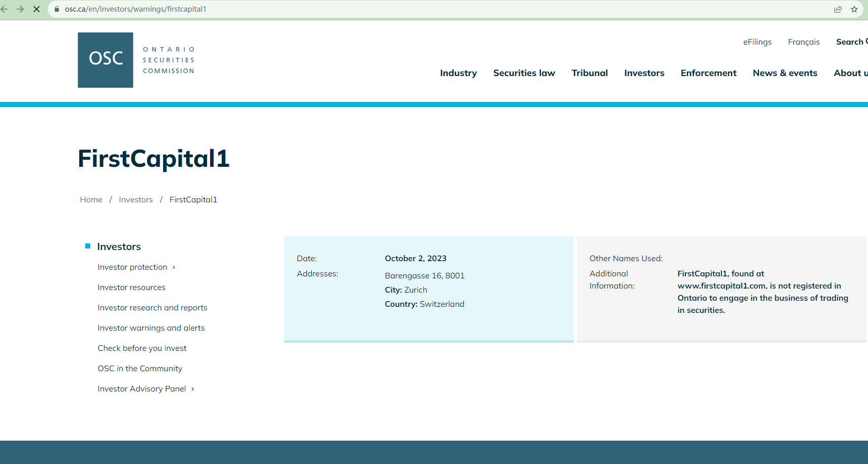868x464 pixels.
Task: Open the Securities law menu
Action: click(x=524, y=73)
